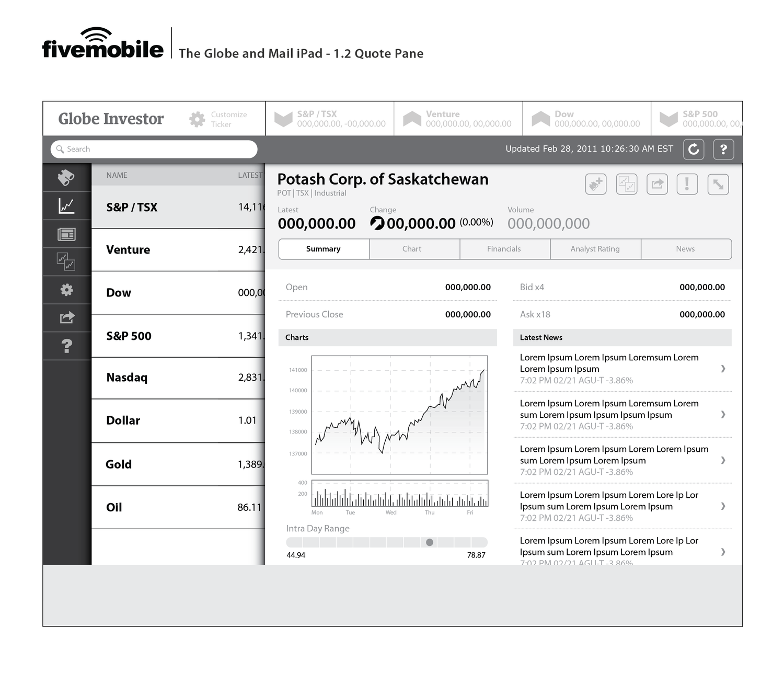Click the volume bar chart
The image size is (784, 673).
tap(399, 494)
